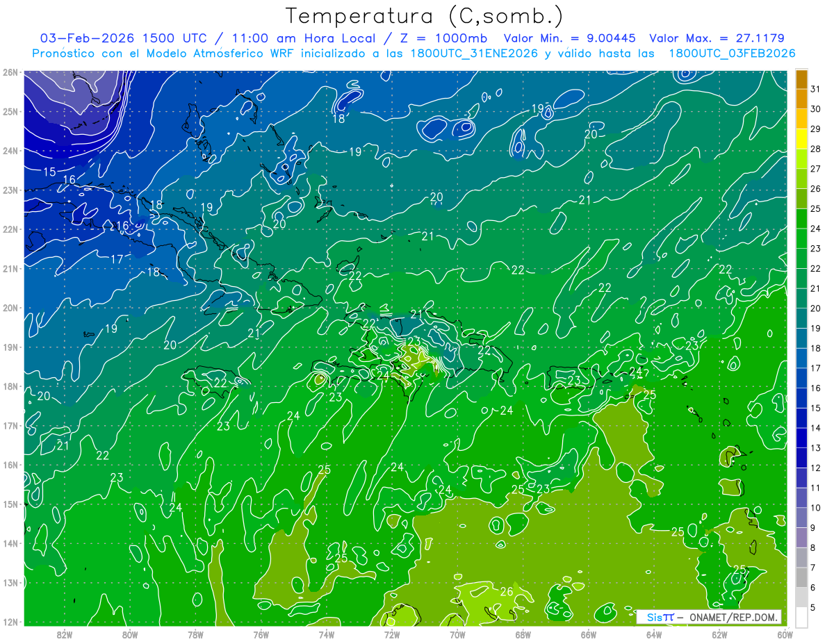Pick the yellow swatch between 28 and 29

pyautogui.click(x=801, y=139)
